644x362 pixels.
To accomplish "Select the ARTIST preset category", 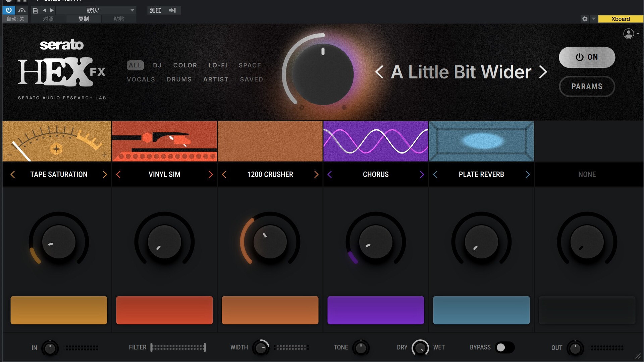I will coord(216,79).
